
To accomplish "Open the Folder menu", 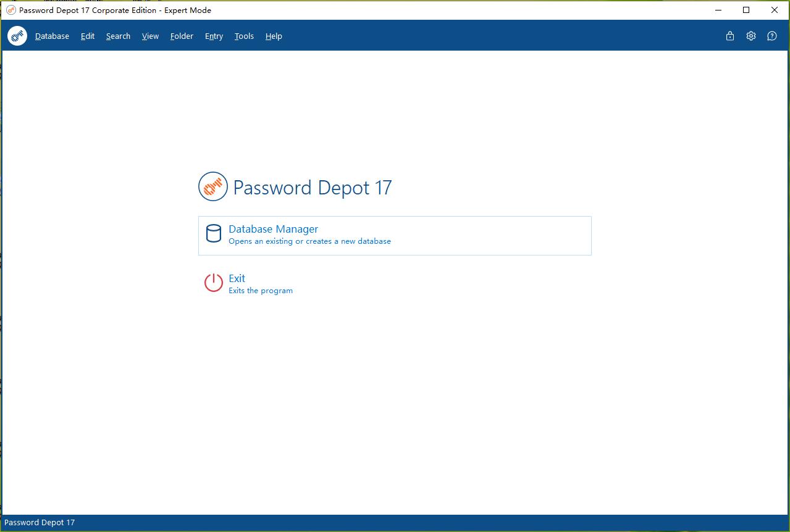I will [x=182, y=36].
